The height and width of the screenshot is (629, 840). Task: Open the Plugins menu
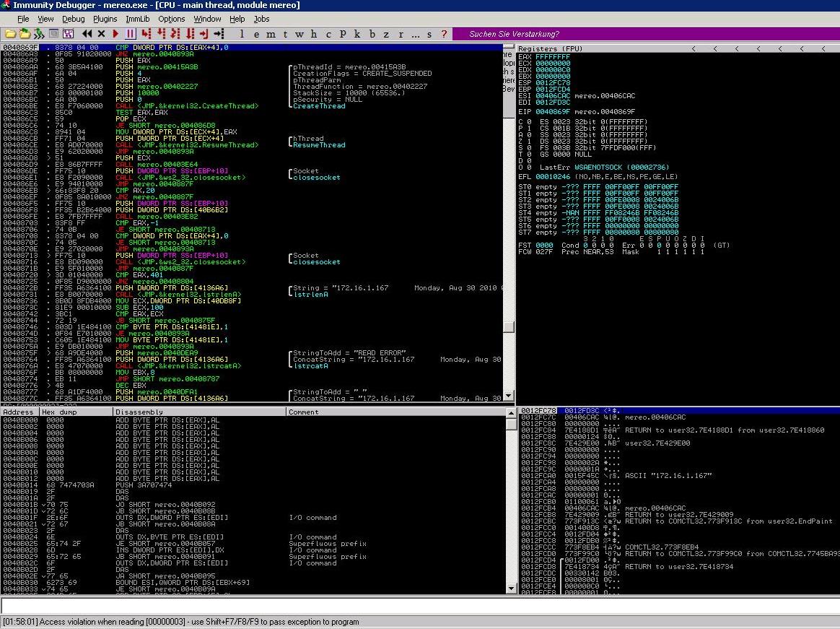coord(105,19)
